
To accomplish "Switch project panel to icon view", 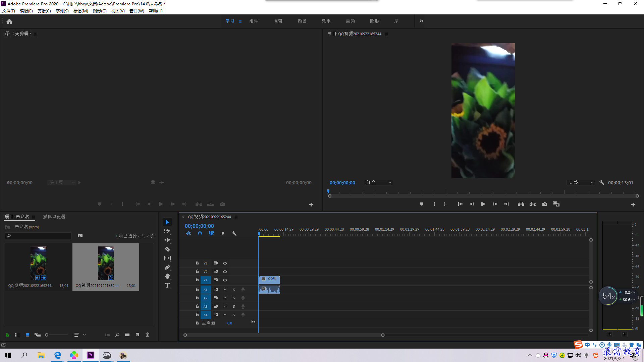I will [x=28, y=335].
